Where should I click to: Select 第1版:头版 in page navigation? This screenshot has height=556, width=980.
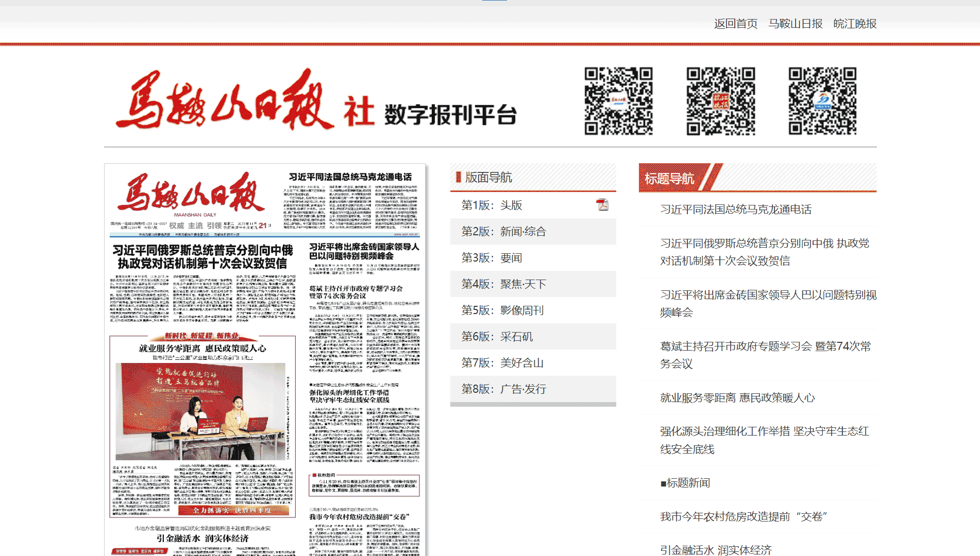492,205
